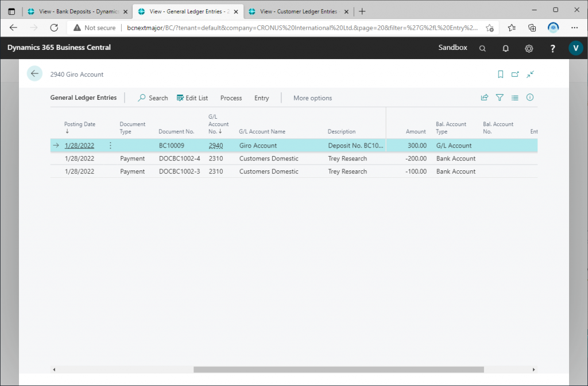
Task: Click the Giro Account name cell
Action: click(x=258, y=146)
